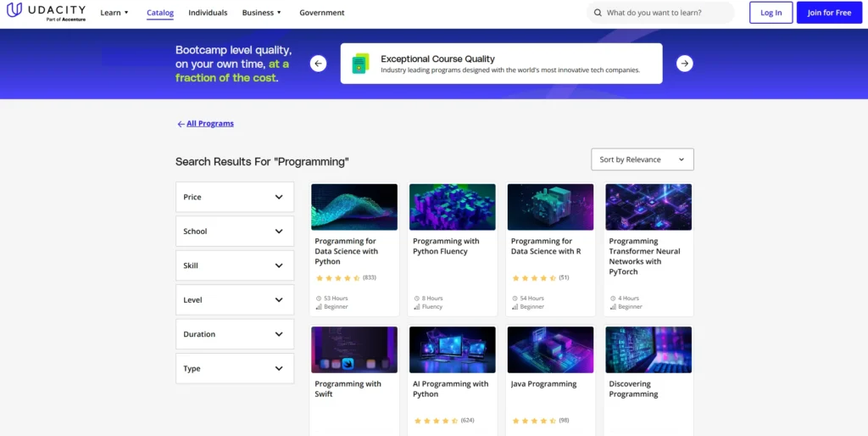Click level bars icon under 54 Hours
The image size is (868, 436).
point(515,307)
